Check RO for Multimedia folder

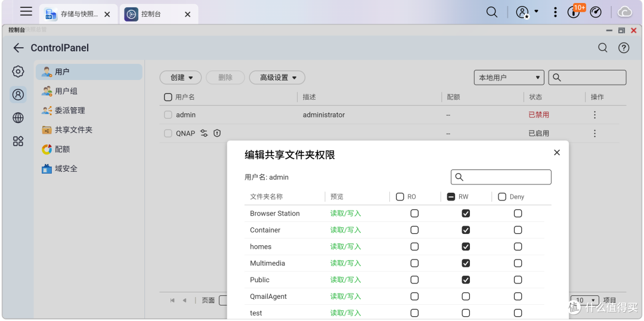click(415, 263)
